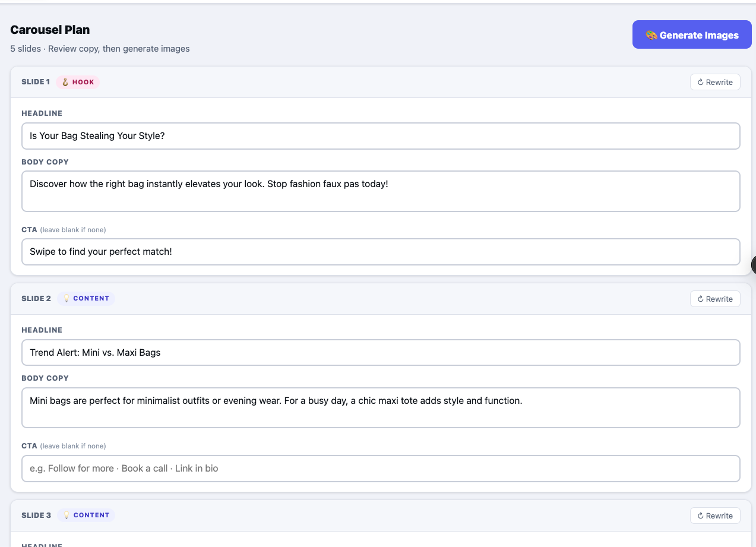Click the Slide 2 'CTA' label
The height and width of the screenshot is (547, 756).
pyautogui.click(x=29, y=446)
